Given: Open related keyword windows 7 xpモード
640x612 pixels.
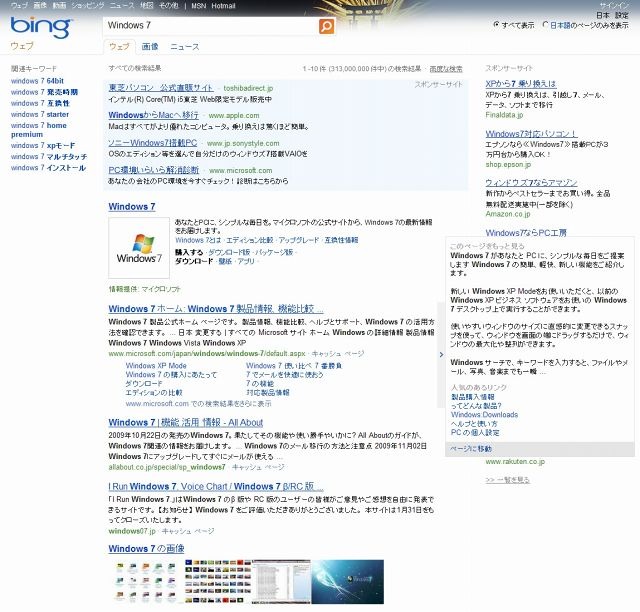Looking at the screenshot, I should [43, 145].
